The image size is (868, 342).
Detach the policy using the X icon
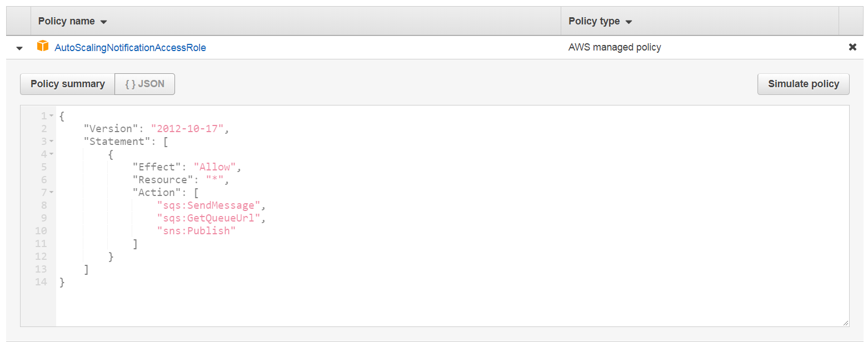click(x=852, y=47)
